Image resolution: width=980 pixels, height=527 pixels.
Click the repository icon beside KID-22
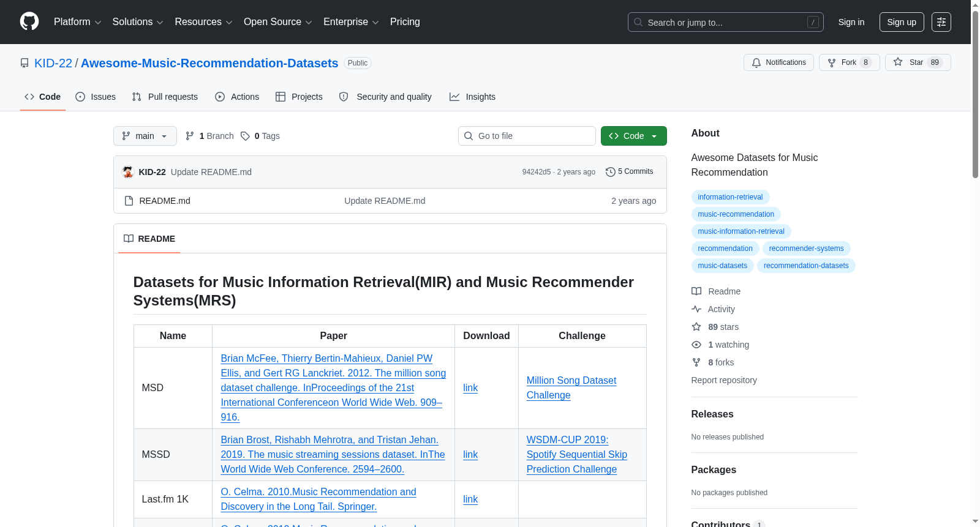coord(24,63)
